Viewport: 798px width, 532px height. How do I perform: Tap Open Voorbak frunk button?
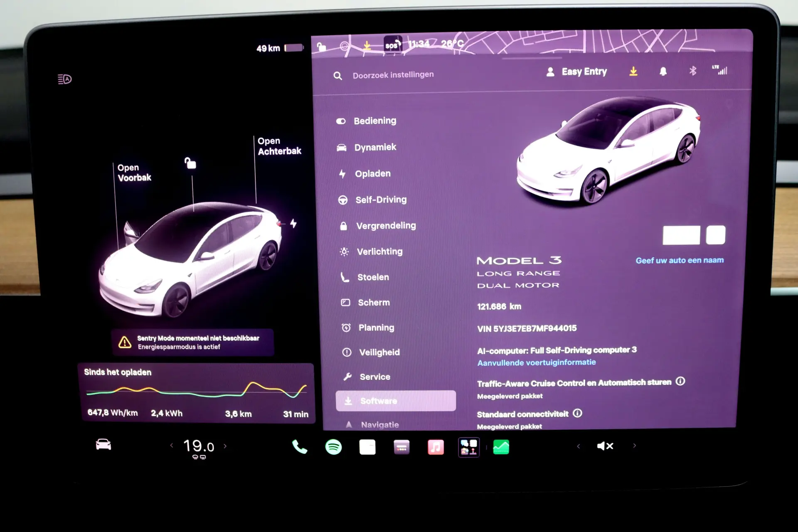(134, 172)
